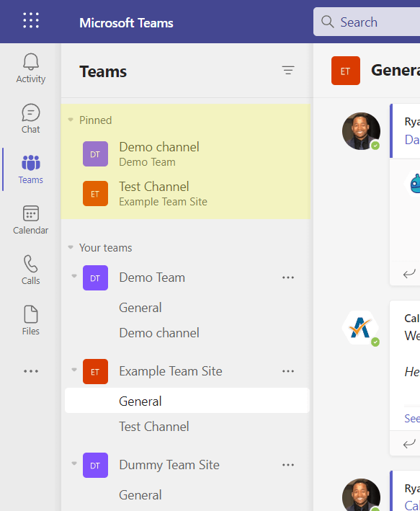Click the Microsoft Teams title
420x511 pixels.
pos(126,23)
